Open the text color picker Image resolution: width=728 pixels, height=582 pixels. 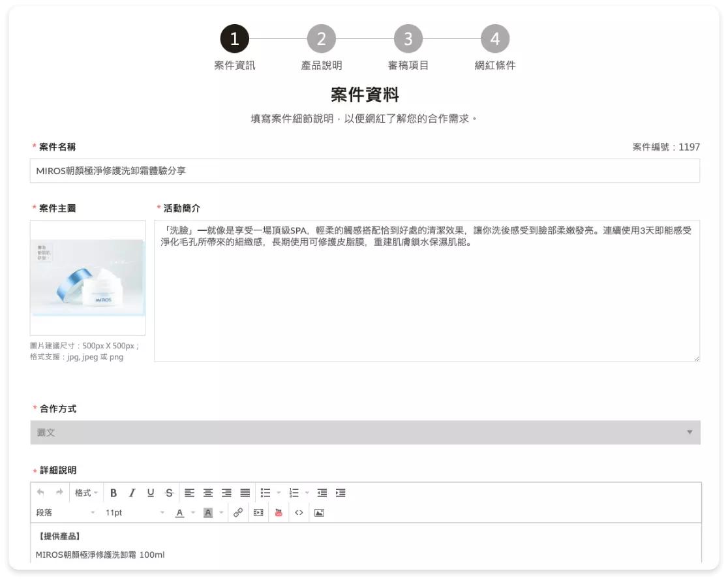tap(179, 512)
